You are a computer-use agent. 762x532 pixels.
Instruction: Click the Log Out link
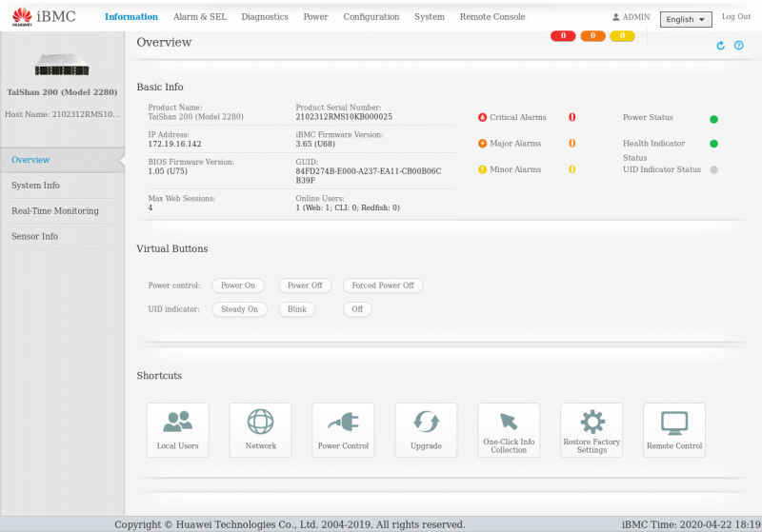pyautogui.click(x=736, y=16)
